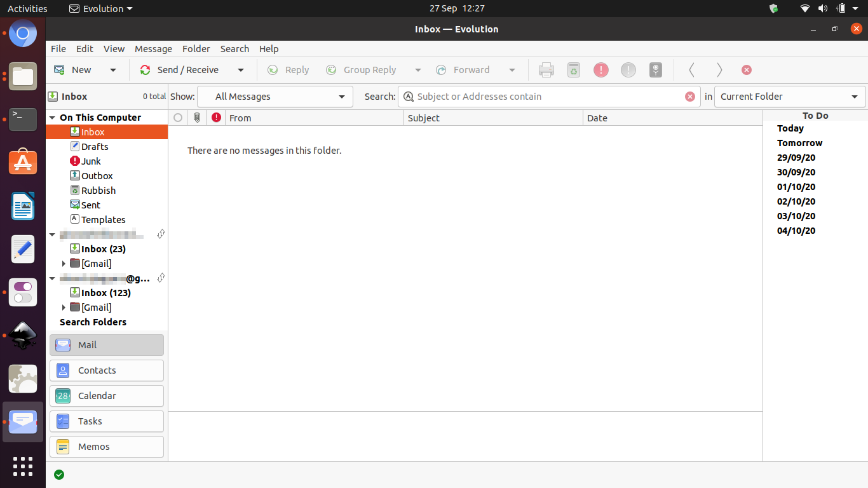
Task: Open Ubuntu Software from dock
Action: pos(23,163)
